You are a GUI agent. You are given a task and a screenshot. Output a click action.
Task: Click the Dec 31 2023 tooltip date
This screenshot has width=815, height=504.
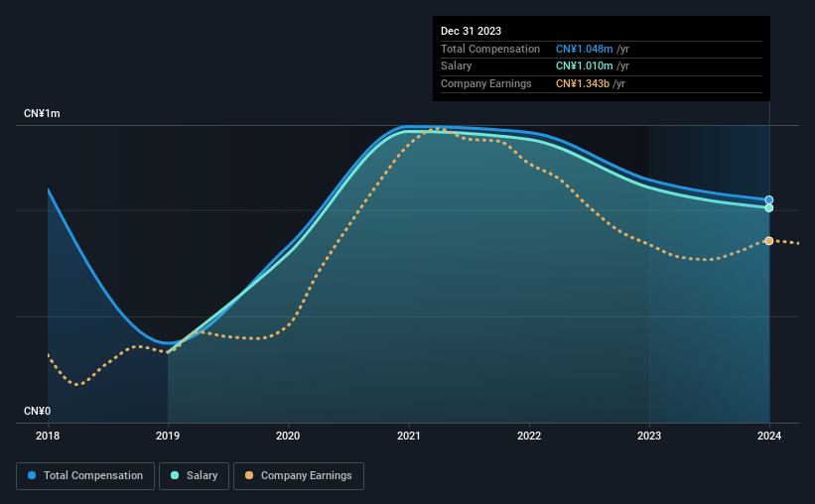(x=471, y=31)
